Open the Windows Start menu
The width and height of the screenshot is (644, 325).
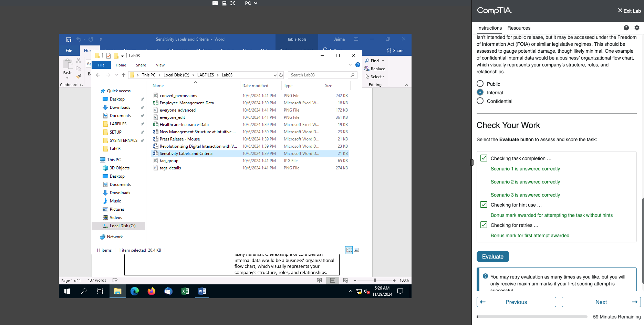pyautogui.click(x=67, y=291)
